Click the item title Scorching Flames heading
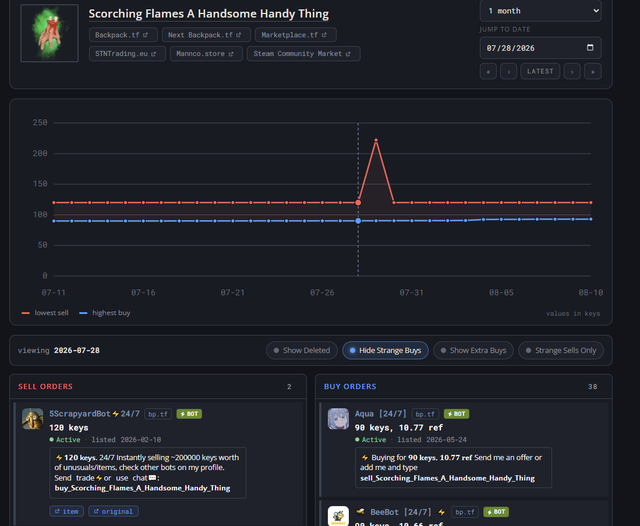The width and height of the screenshot is (640, 526). click(x=209, y=14)
